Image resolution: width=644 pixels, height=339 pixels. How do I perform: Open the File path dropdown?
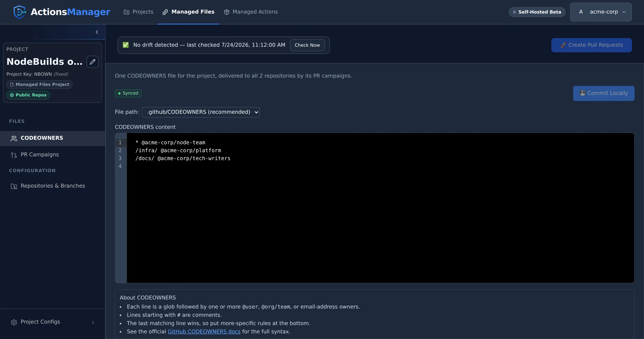tap(201, 112)
